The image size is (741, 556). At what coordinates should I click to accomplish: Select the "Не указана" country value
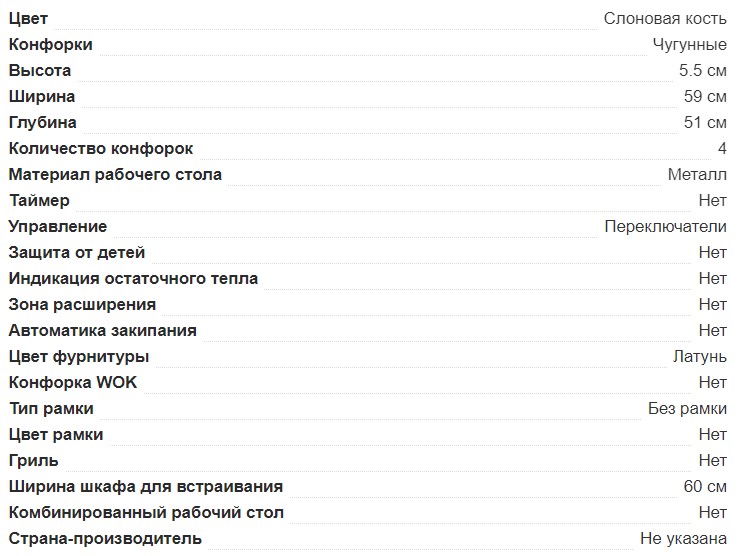coord(683,539)
